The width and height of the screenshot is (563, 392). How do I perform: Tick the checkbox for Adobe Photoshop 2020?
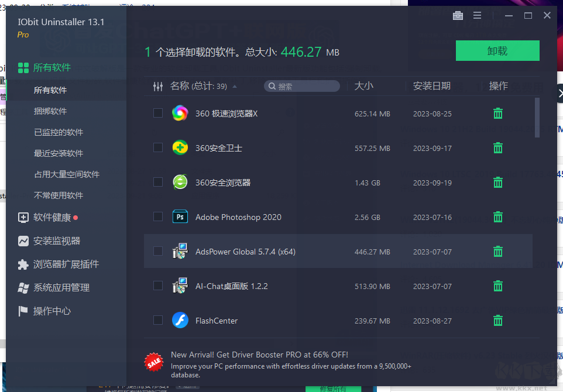click(x=158, y=216)
